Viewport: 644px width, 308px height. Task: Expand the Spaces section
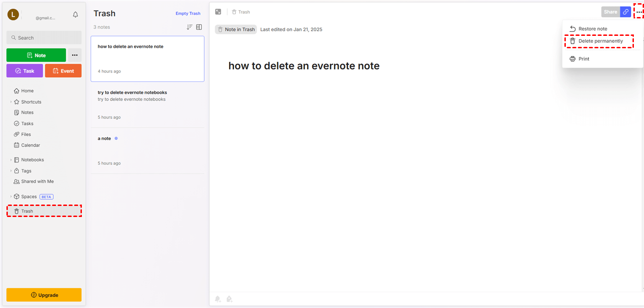(x=11, y=197)
